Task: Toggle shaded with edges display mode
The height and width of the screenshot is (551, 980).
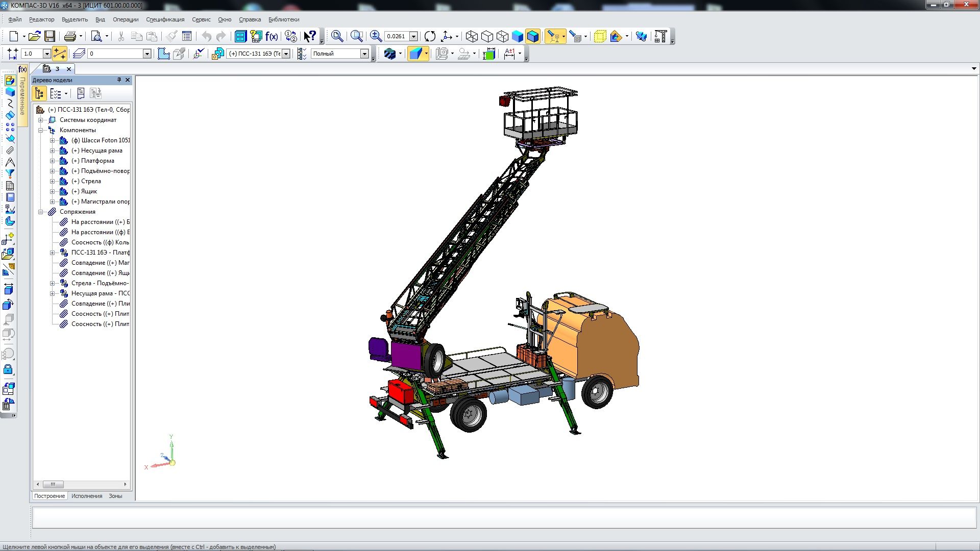Action: [533, 36]
